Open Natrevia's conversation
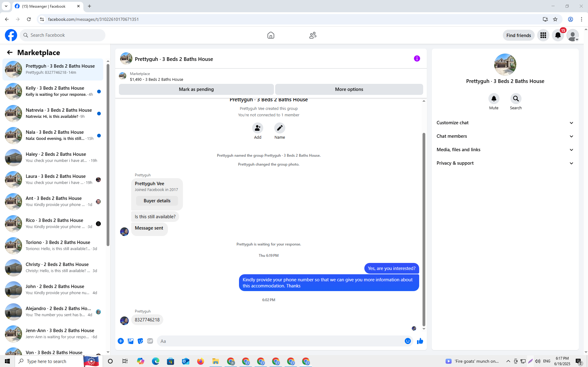This screenshot has height=367, width=588. [53, 114]
